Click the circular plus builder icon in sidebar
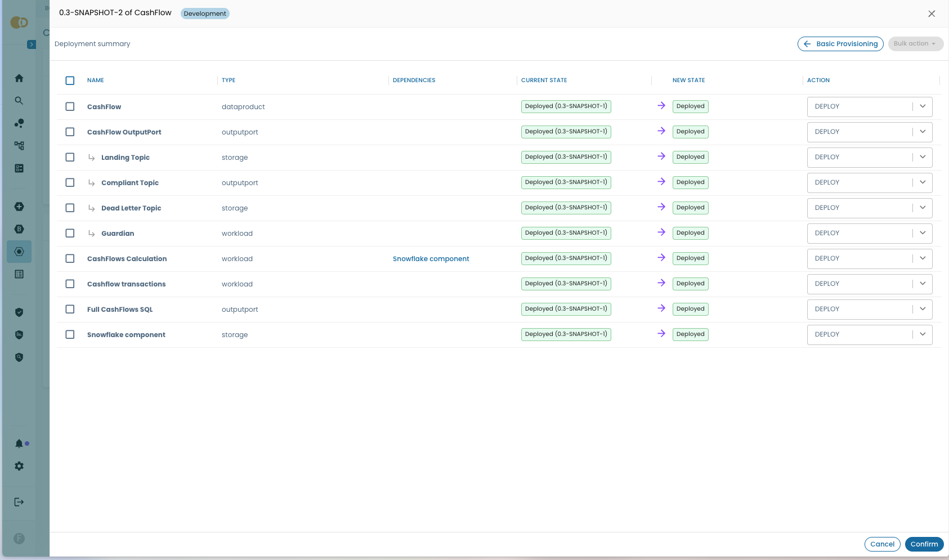The width and height of the screenshot is (949, 560). [19, 207]
